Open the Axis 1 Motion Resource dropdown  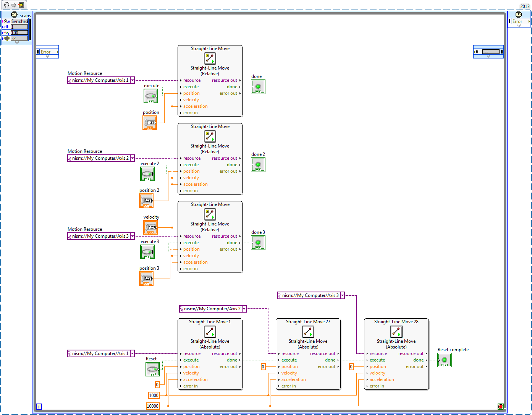tap(132, 80)
